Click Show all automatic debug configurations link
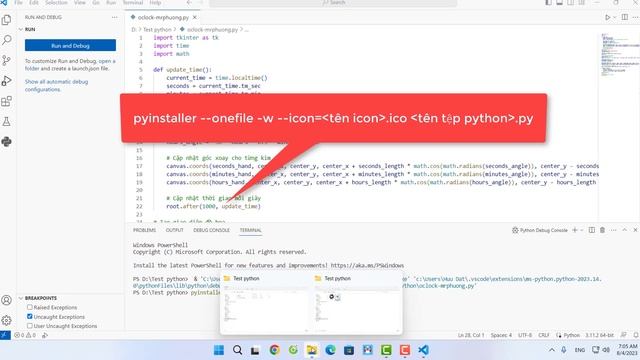640x360 pixels. coord(56,85)
